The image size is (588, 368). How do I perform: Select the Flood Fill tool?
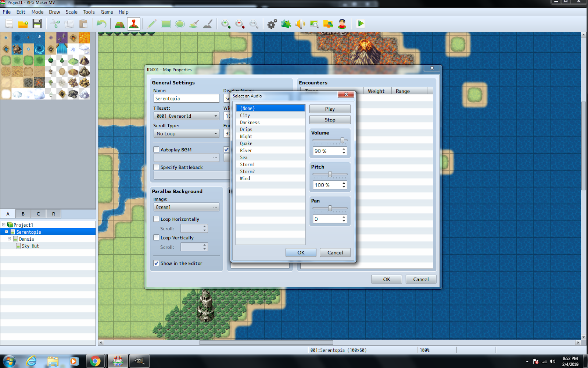point(194,24)
